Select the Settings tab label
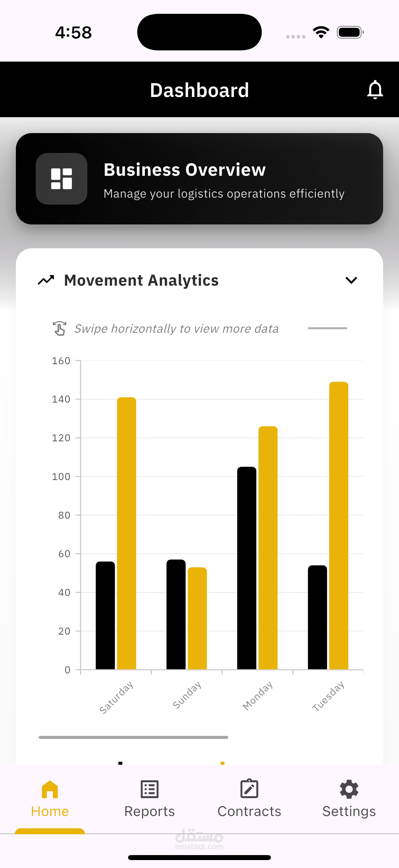Image resolution: width=399 pixels, height=868 pixels. click(x=349, y=811)
